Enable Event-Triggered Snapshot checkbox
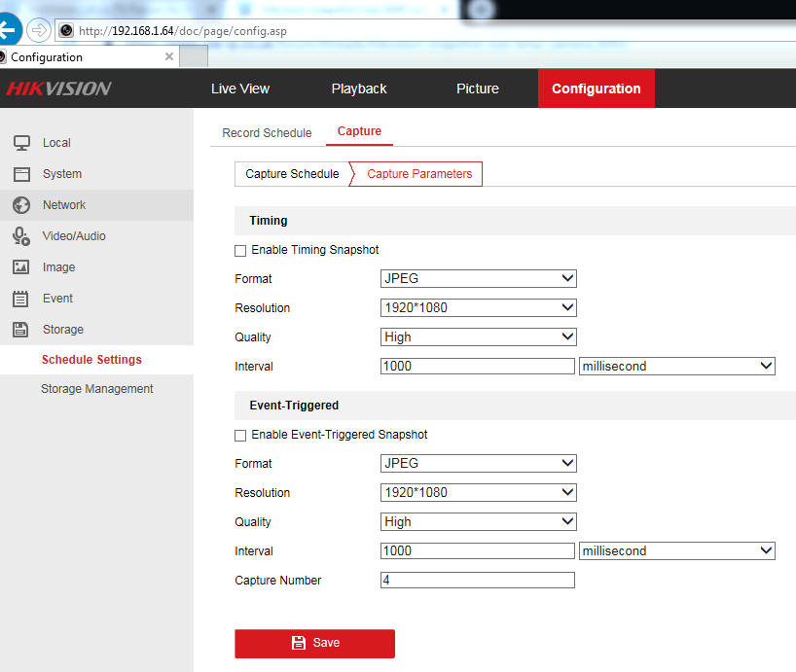The height and width of the screenshot is (672, 796). pos(240,436)
